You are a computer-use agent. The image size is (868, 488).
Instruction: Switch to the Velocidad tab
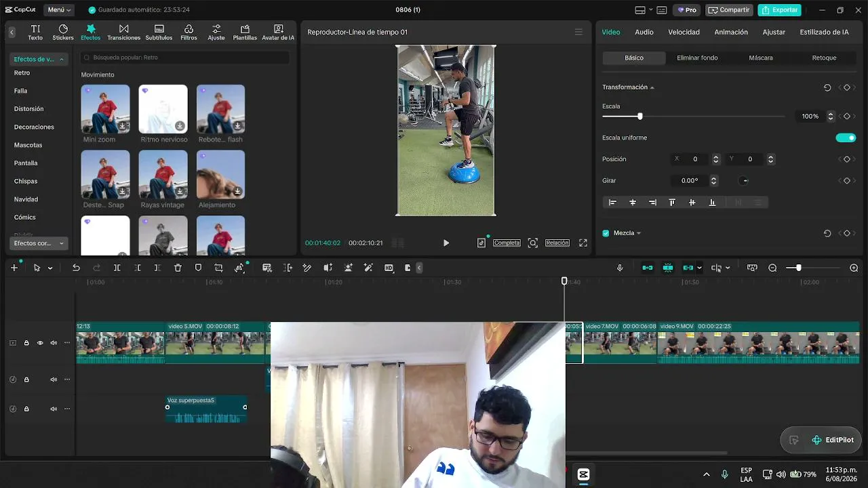[x=684, y=32]
